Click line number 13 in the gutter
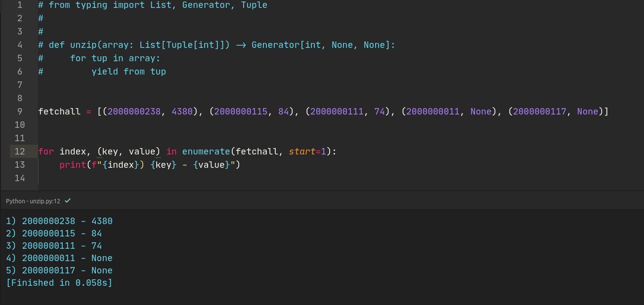Screen dimensions: 644x305 (x=20, y=165)
